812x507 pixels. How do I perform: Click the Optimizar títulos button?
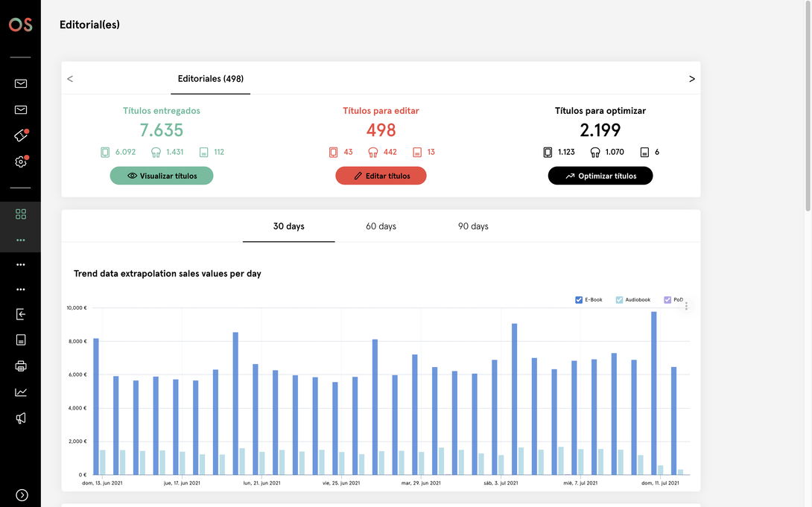pos(600,176)
